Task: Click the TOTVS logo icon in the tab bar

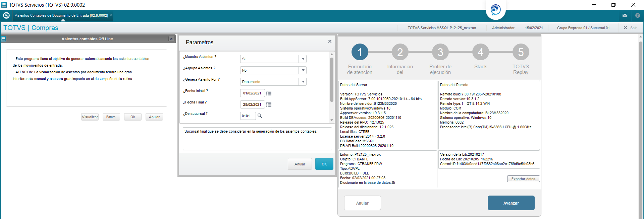Action: 6,15
